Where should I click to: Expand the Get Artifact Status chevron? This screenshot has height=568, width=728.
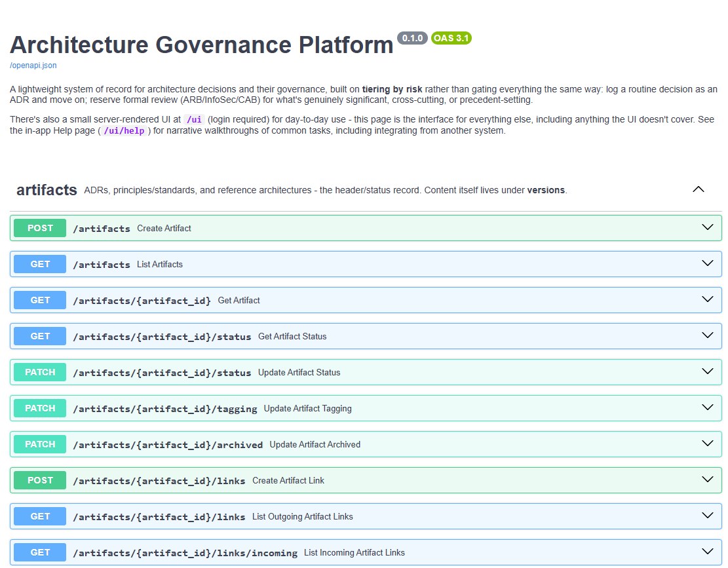point(708,335)
